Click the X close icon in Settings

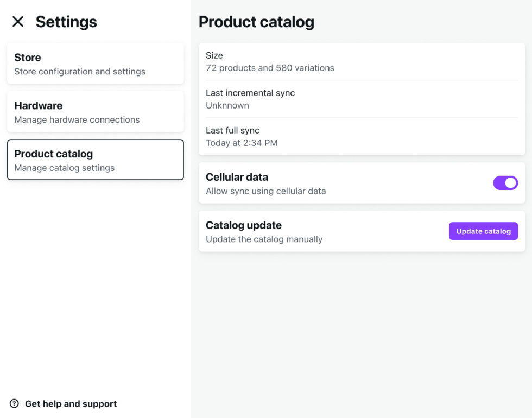point(18,21)
